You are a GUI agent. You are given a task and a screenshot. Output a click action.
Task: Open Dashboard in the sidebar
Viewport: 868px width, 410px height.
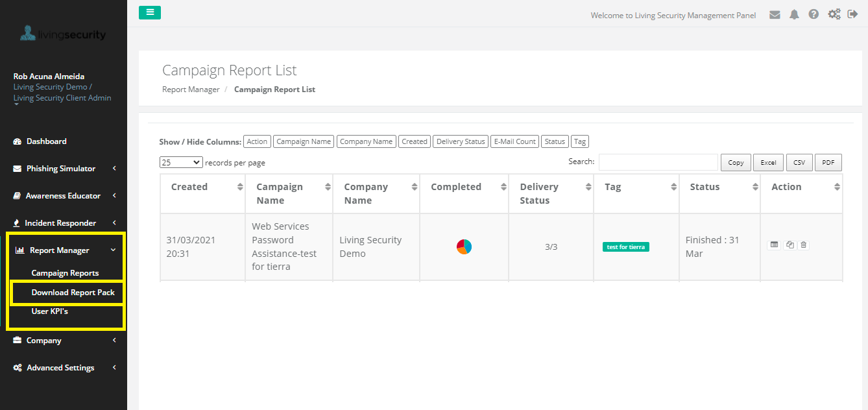[46, 141]
